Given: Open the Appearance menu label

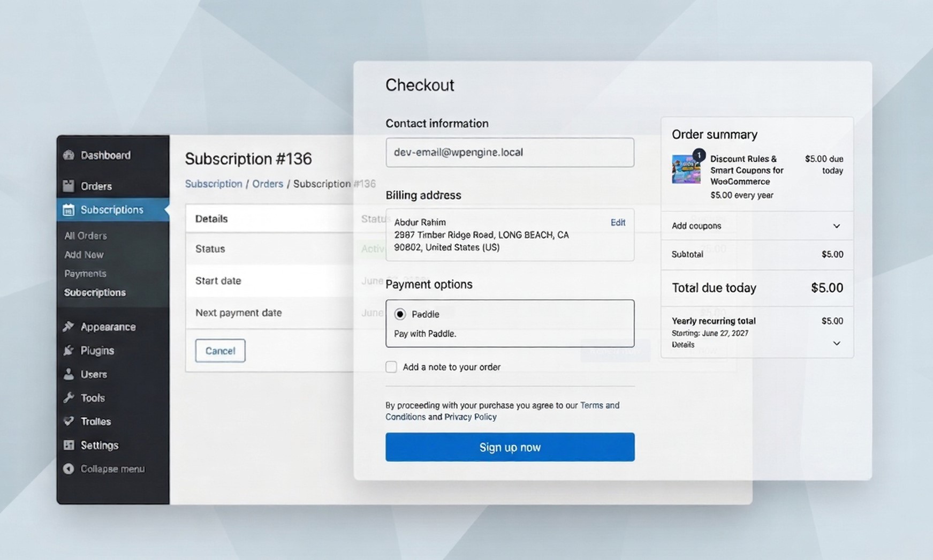Looking at the screenshot, I should tap(108, 327).
